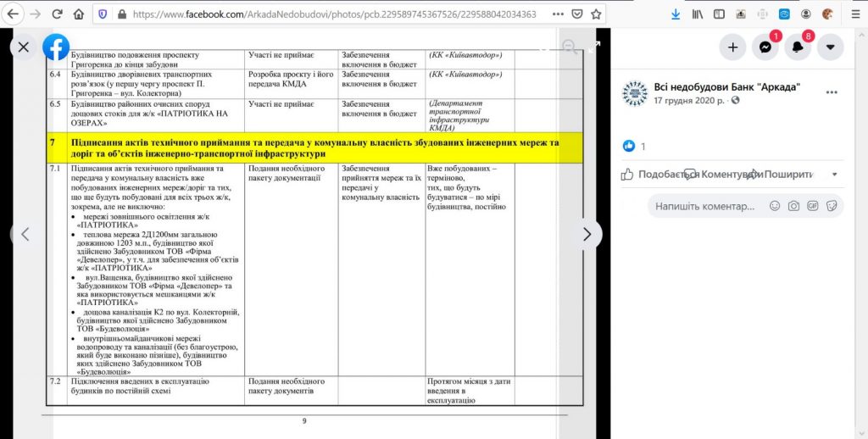The width and height of the screenshot is (868, 439).
Task: Open the Firefox hamburger menu
Action: [855, 14]
